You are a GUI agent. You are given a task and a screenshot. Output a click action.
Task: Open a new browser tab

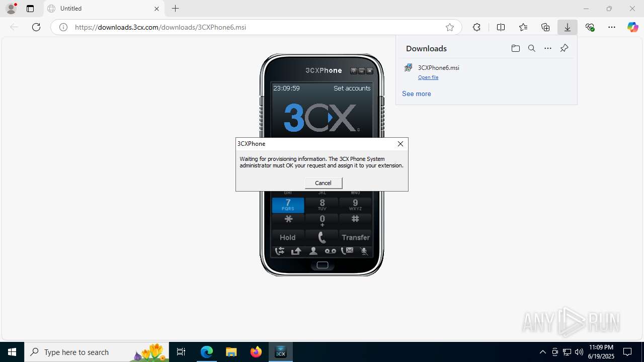[x=175, y=9]
